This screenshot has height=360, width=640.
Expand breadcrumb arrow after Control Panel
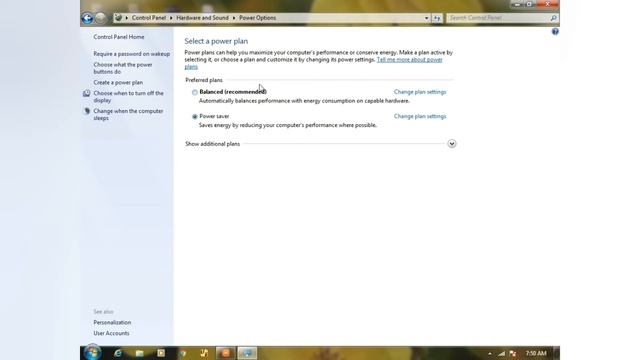[171, 18]
